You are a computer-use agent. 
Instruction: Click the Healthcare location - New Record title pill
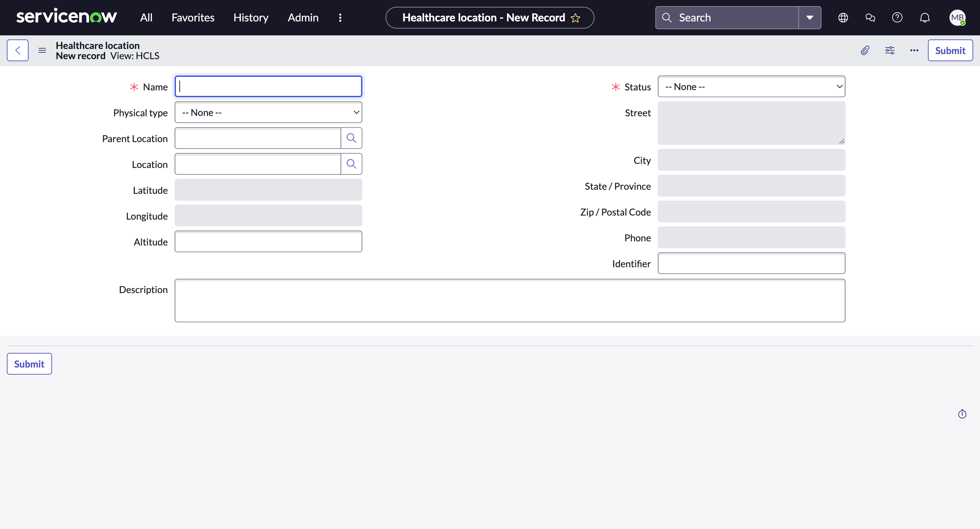click(x=490, y=17)
